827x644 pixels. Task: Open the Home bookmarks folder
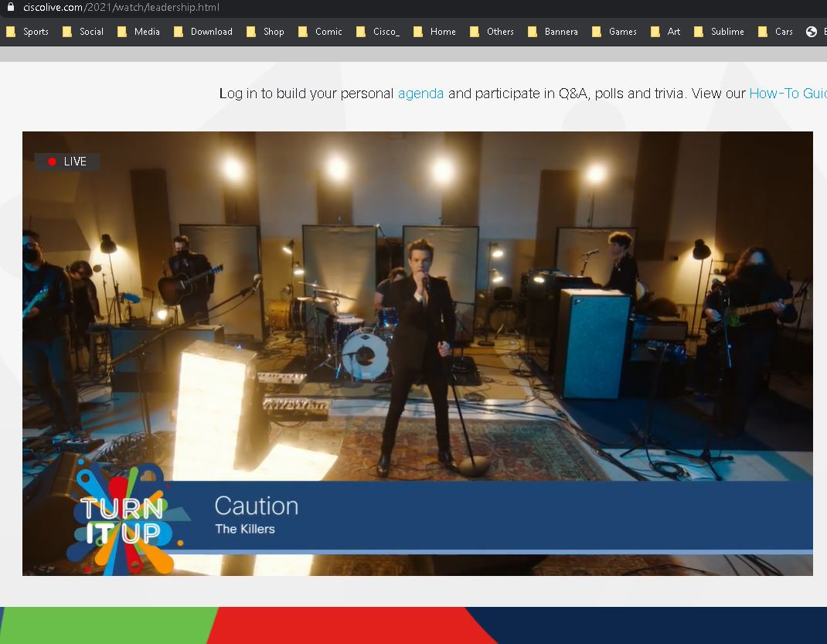(435, 32)
